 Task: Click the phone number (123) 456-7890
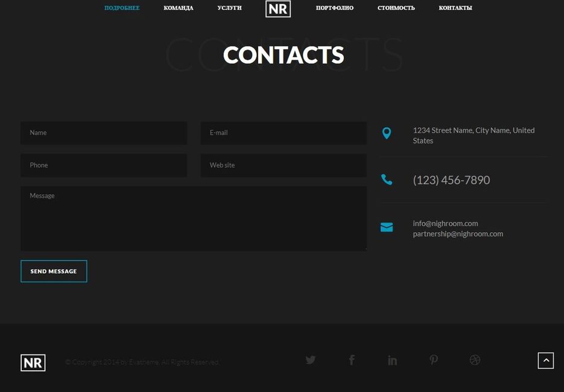451,180
